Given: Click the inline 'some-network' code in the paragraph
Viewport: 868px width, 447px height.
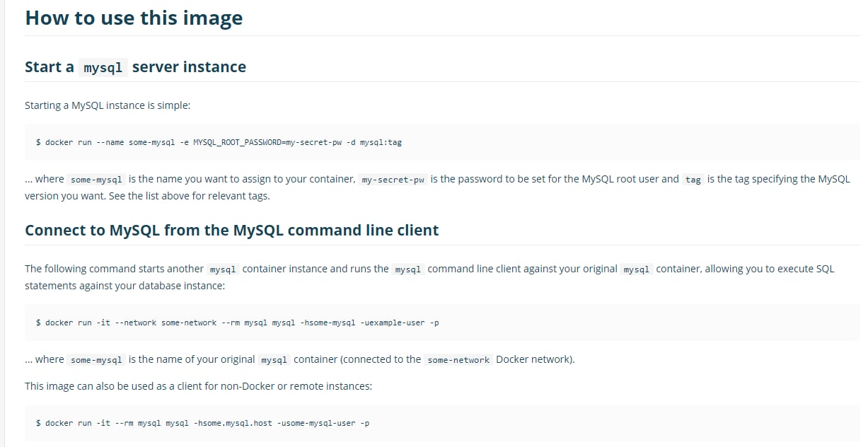Looking at the screenshot, I should 458,360.
